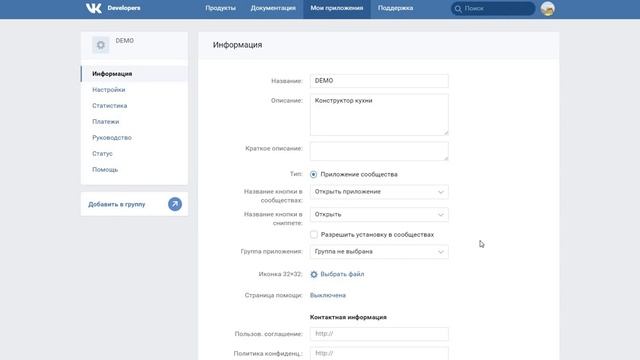Select Информация in the sidebar
The image size is (640, 360).
point(134,74)
